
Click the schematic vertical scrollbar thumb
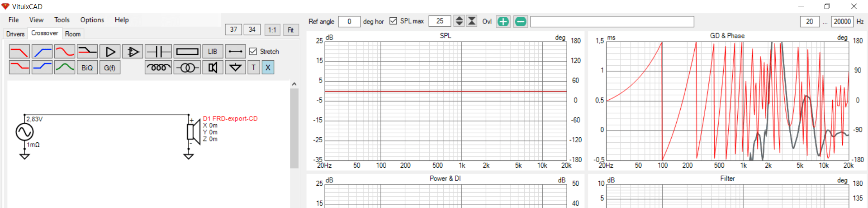click(x=294, y=129)
